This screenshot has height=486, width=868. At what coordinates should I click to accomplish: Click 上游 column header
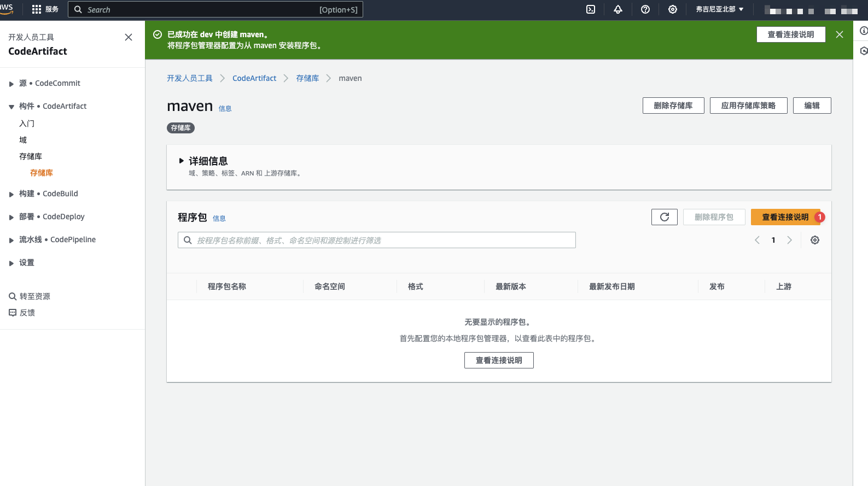(784, 286)
